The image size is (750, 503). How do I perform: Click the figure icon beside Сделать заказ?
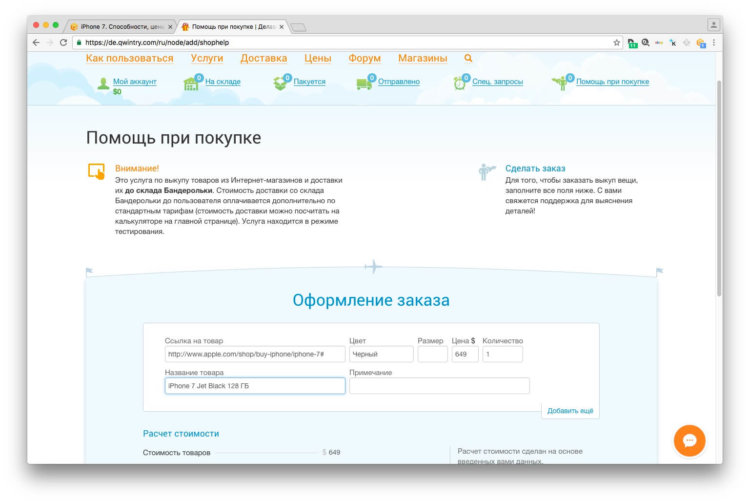point(486,172)
